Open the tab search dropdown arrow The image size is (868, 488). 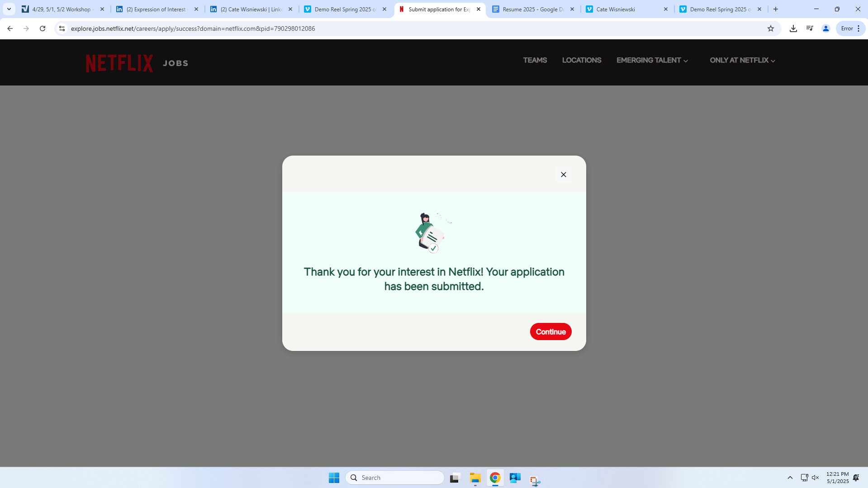click(x=9, y=9)
